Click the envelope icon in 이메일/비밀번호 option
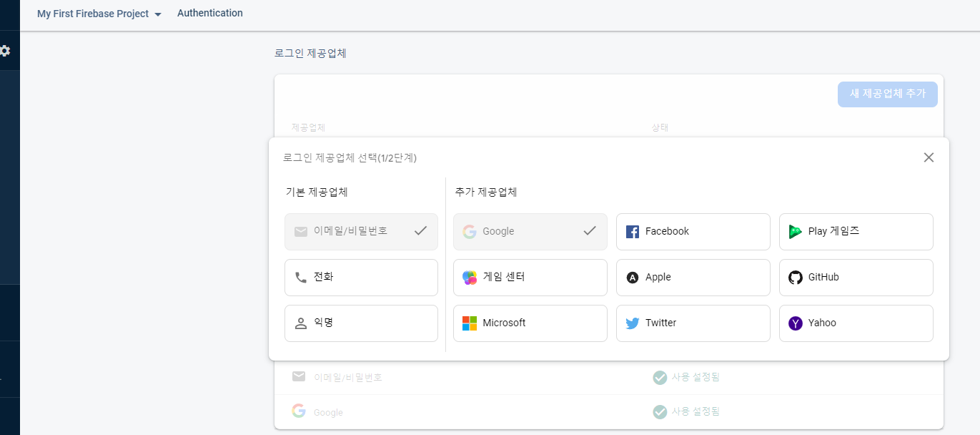The height and width of the screenshot is (435, 980). (x=300, y=232)
